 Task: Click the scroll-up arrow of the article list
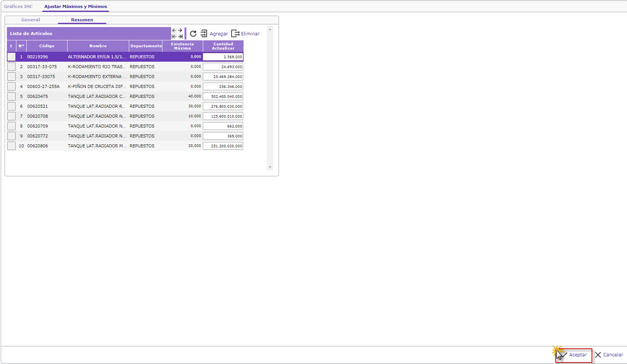coord(270,29)
